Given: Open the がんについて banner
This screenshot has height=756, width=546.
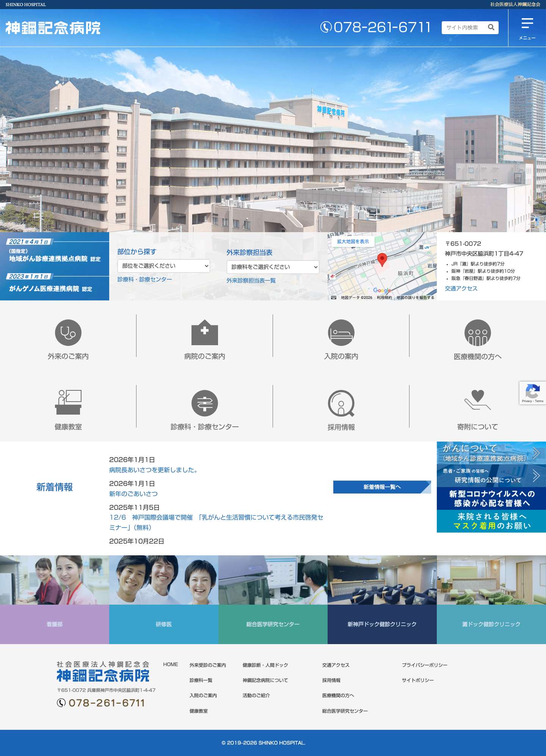Looking at the screenshot, I should (491, 453).
